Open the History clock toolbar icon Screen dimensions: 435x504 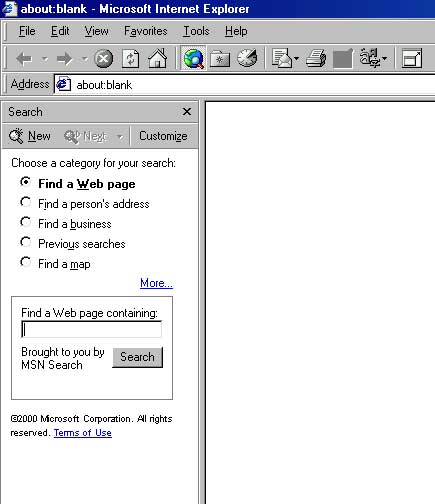pyautogui.click(x=247, y=58)
